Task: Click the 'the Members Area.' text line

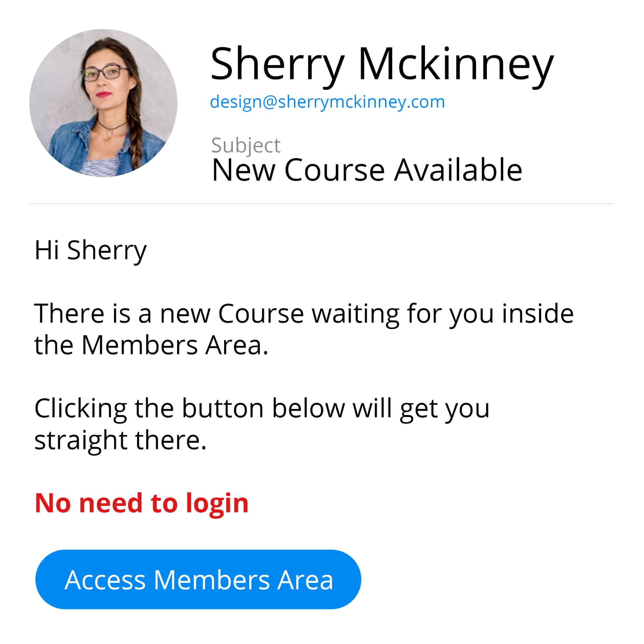Action: tap(151, 345)
